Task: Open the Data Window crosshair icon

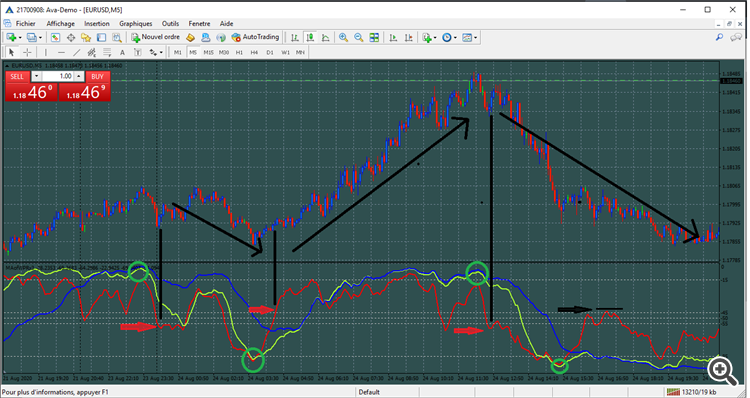Action: click(x=71, y=37)
